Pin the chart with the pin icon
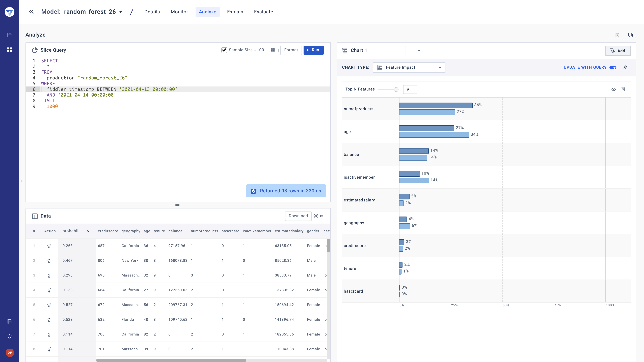 tap(625, 67)
